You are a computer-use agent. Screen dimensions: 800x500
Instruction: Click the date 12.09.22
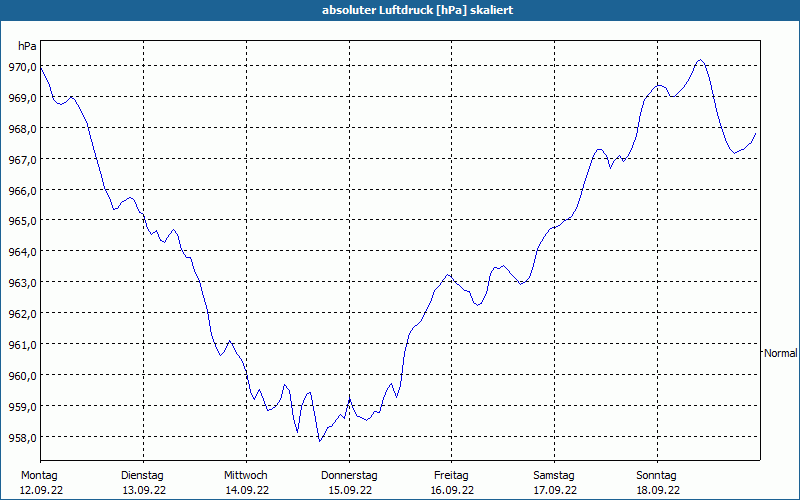coord(41,490)
